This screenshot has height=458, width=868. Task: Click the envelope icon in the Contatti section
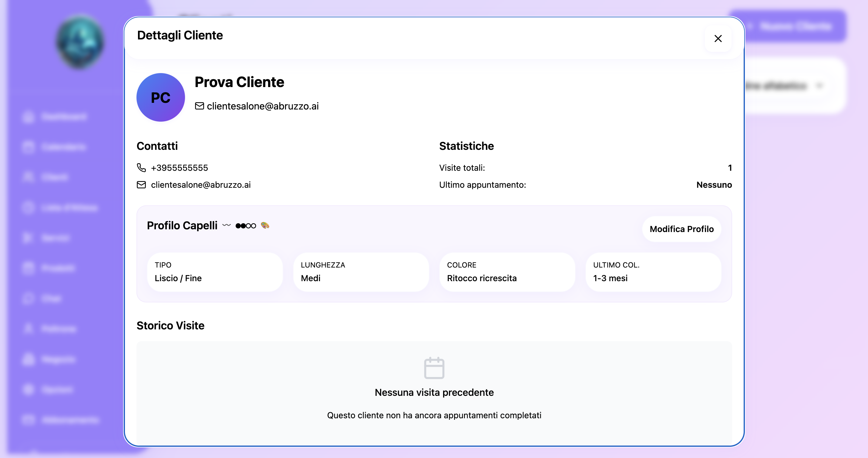142,185
